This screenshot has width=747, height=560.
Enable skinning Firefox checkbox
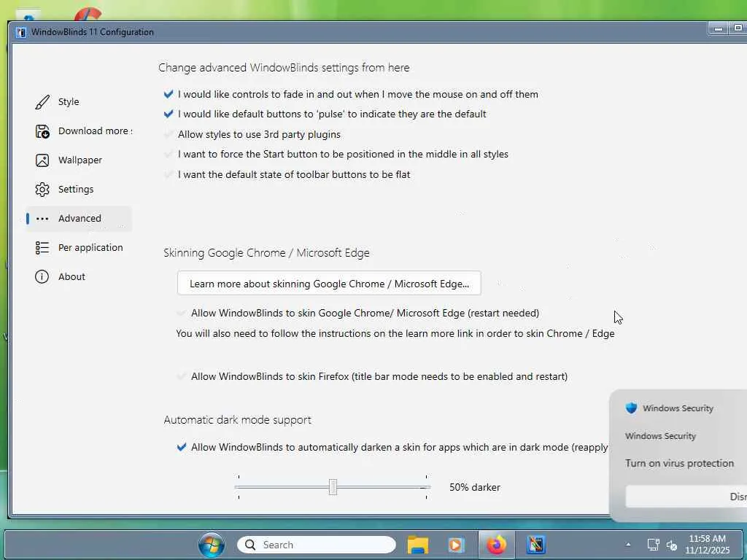coord(181,376)
